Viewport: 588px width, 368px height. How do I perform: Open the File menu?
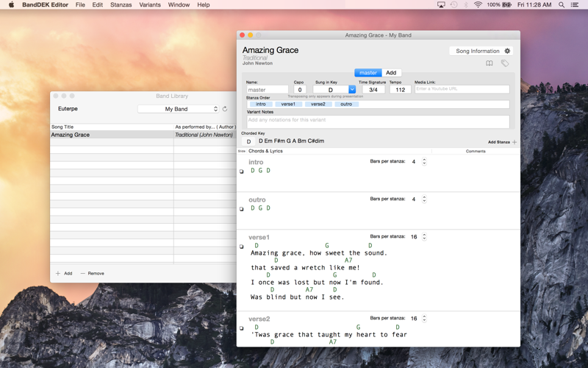80,4
